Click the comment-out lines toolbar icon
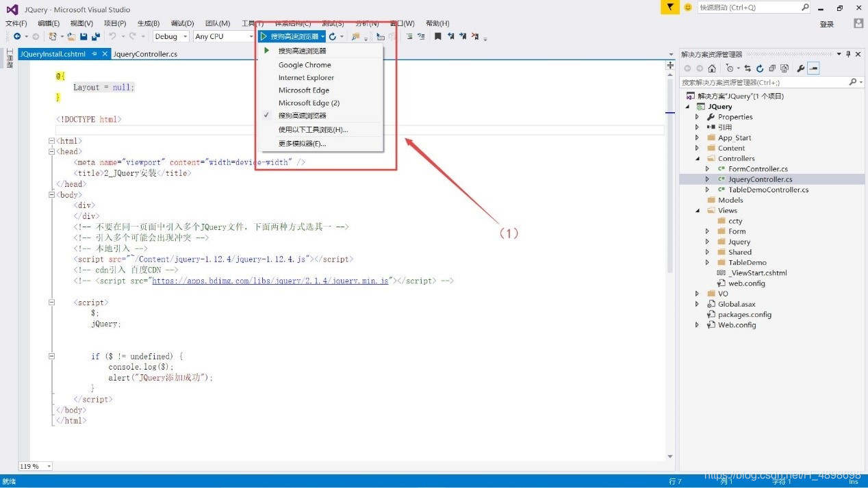The height and width of the screenshot is (488, 868). pyautogui.click(x=409, y=36)
